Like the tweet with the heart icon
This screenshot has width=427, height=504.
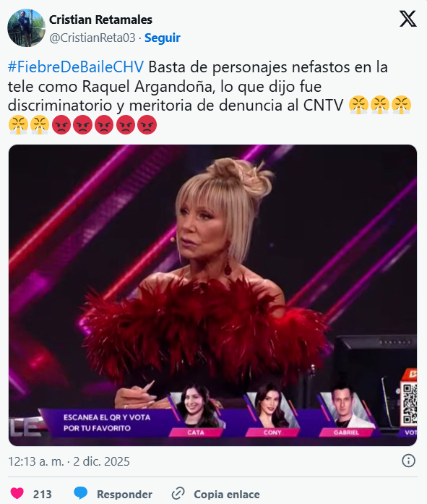(17, 493)
